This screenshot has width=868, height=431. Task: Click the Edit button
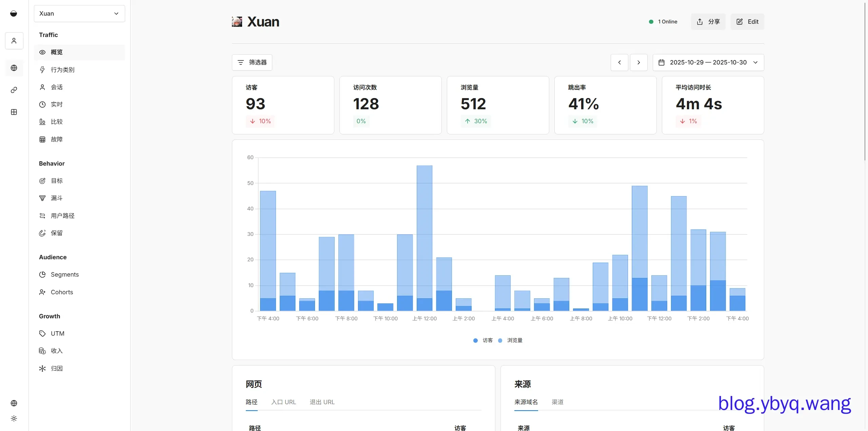click(747, 22)
